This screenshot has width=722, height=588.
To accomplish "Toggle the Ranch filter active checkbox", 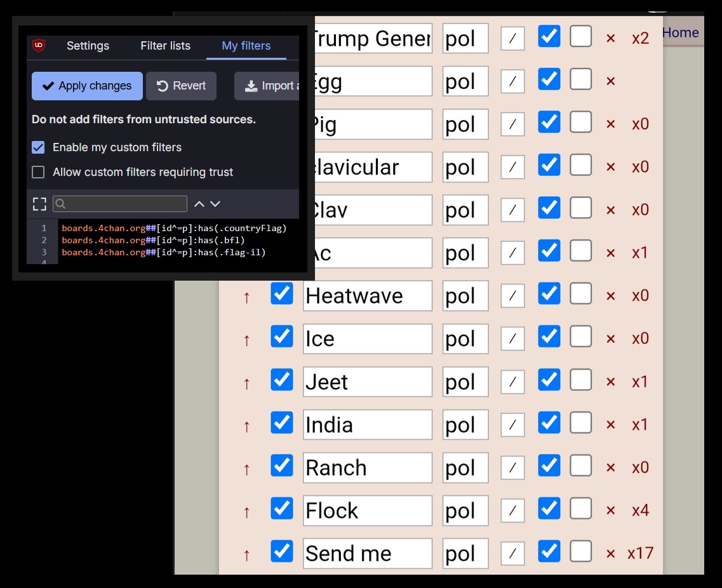I will [x=282, y=465].
